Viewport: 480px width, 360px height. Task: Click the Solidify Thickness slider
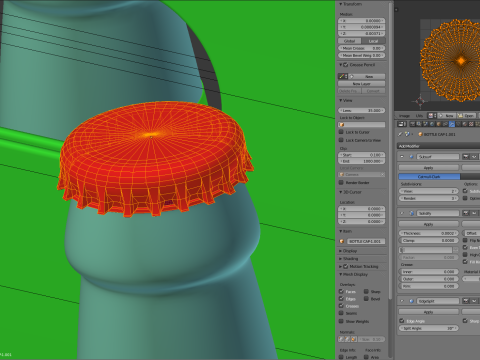pyautogui.click(x=429, y=233)
